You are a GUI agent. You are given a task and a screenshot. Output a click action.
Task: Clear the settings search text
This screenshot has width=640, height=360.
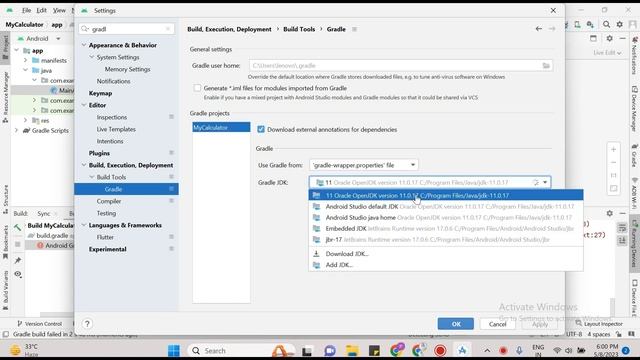(x=168, y=29)
